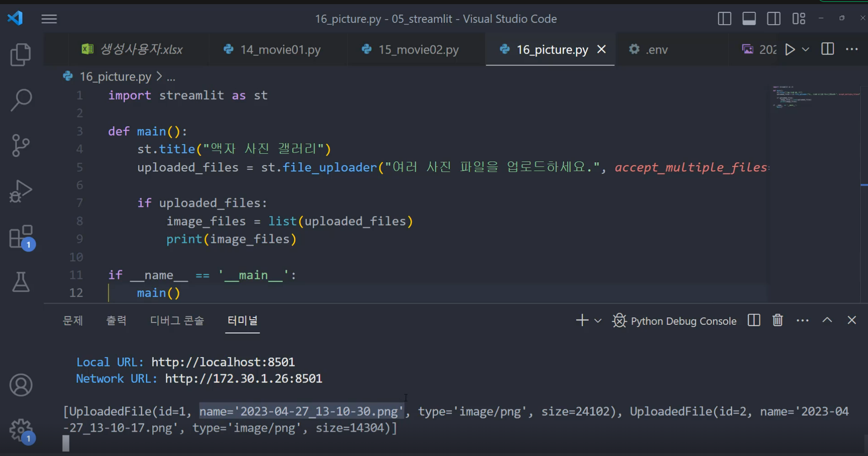Open the Explorer view in activity bar
The height and width of the screenshot is (456, 868).
[21, 54]
